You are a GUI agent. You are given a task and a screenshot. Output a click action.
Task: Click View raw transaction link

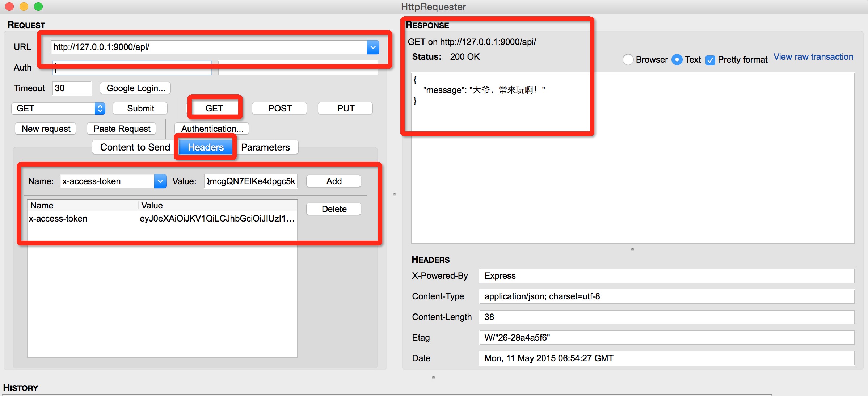point(813,57)
